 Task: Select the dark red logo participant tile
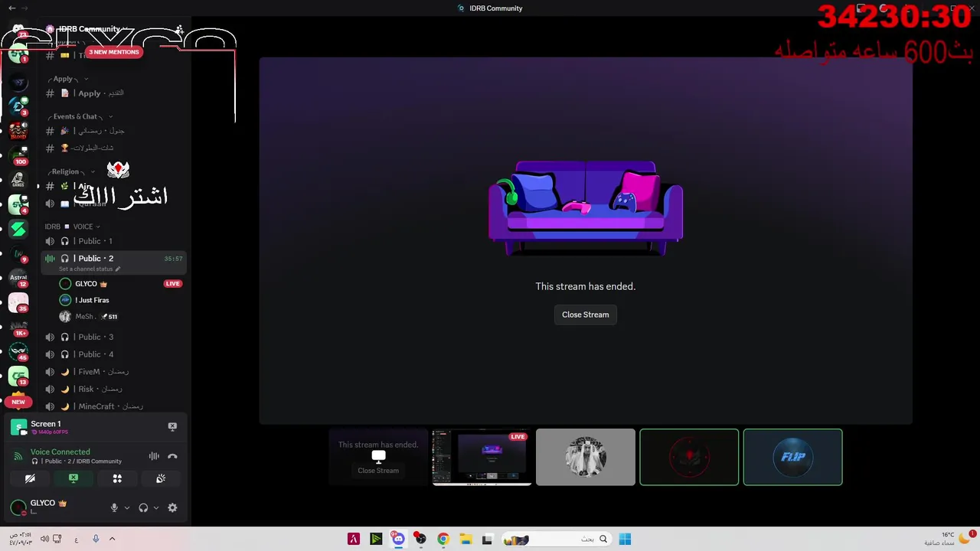pyautogui.click(x=689, y=457)
